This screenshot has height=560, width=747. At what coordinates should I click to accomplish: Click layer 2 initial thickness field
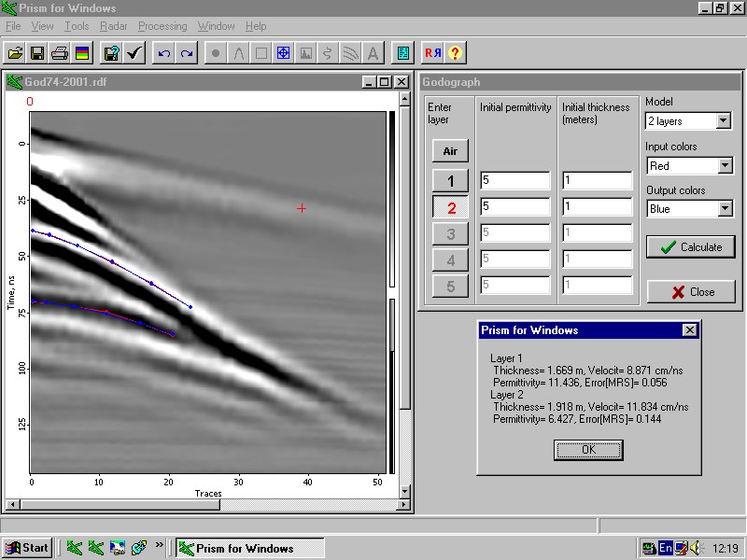pos(598,206)
